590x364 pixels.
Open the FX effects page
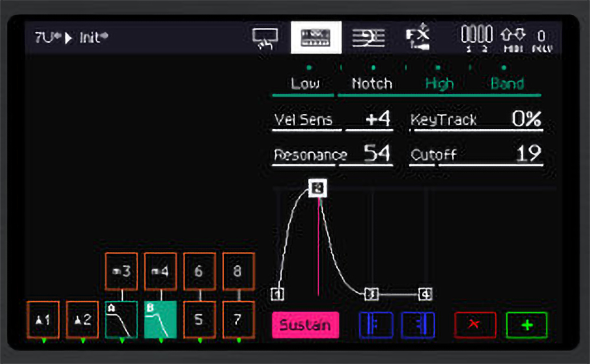coord(418,38)
